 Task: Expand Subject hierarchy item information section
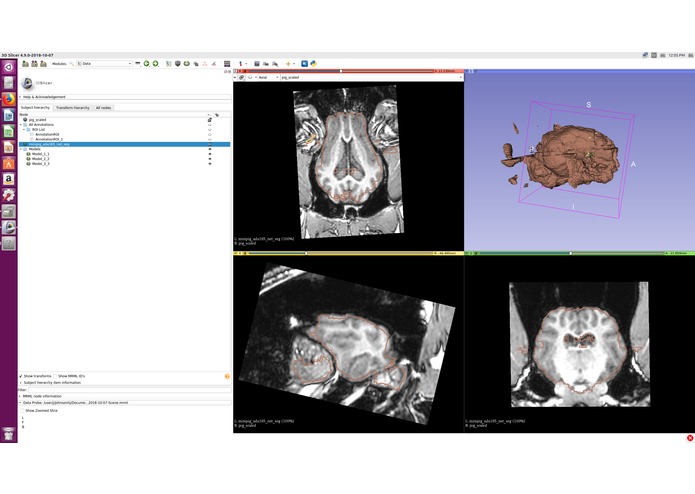(125, 382)
